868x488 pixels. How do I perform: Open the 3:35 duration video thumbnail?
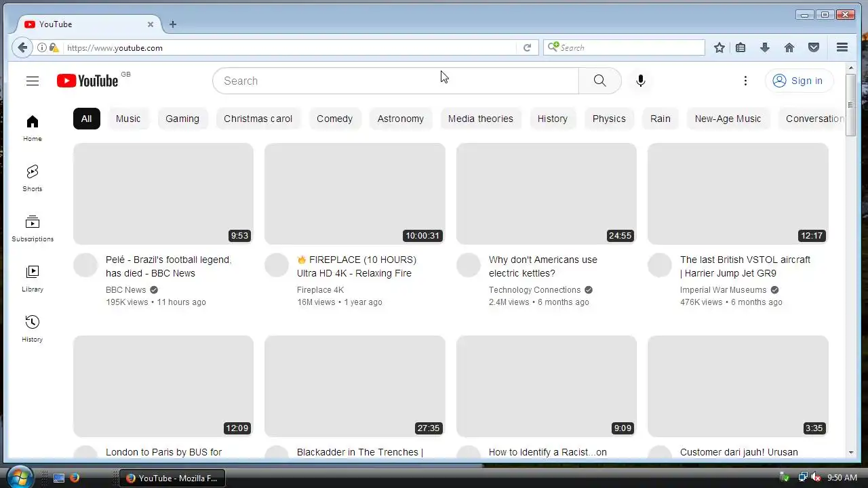pyautogui.click(x=738, y=386)
